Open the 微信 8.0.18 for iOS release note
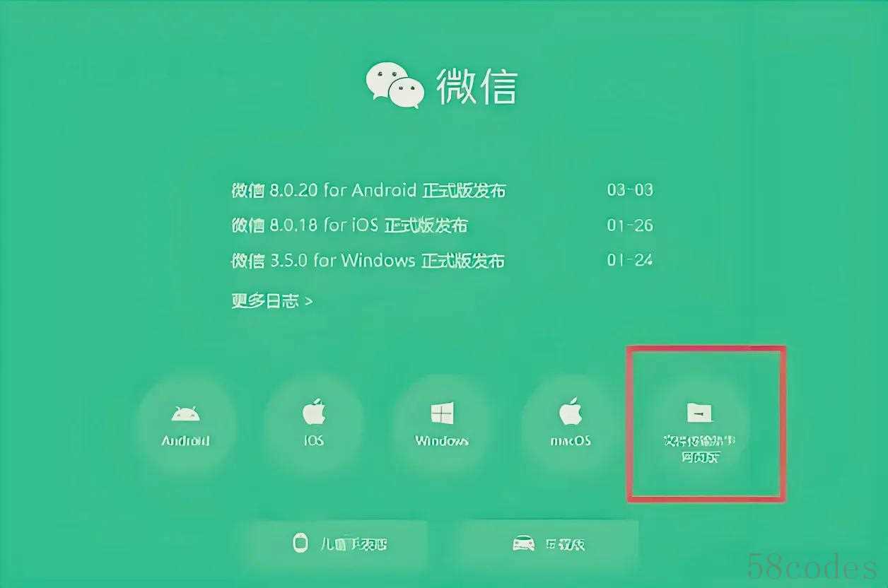This screenshot has width=888, height=588. pos(349,225)
